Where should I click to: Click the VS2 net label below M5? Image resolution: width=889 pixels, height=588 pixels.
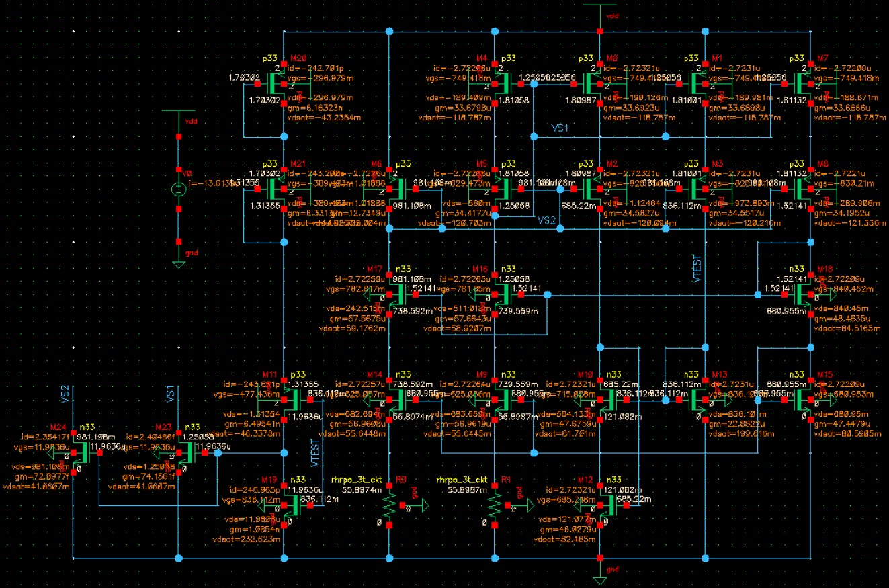pyautogui.click(x=546, y=220)
